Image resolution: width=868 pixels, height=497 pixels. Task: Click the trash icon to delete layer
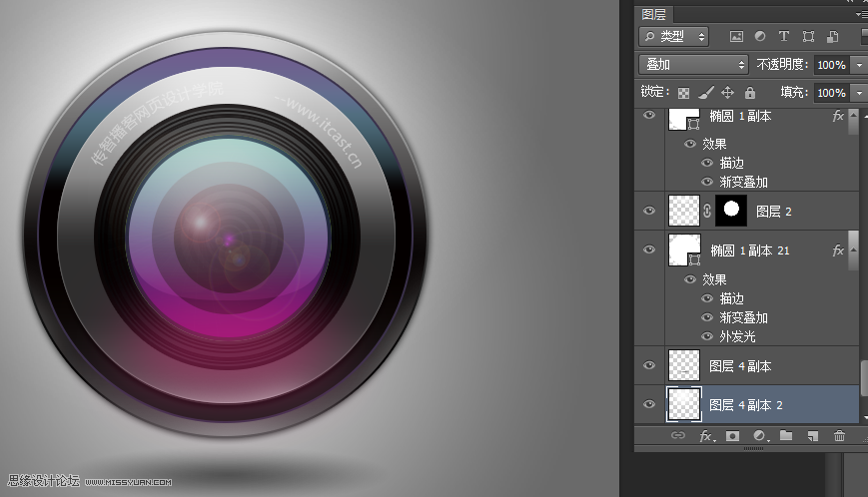click(x=839, y=436)
